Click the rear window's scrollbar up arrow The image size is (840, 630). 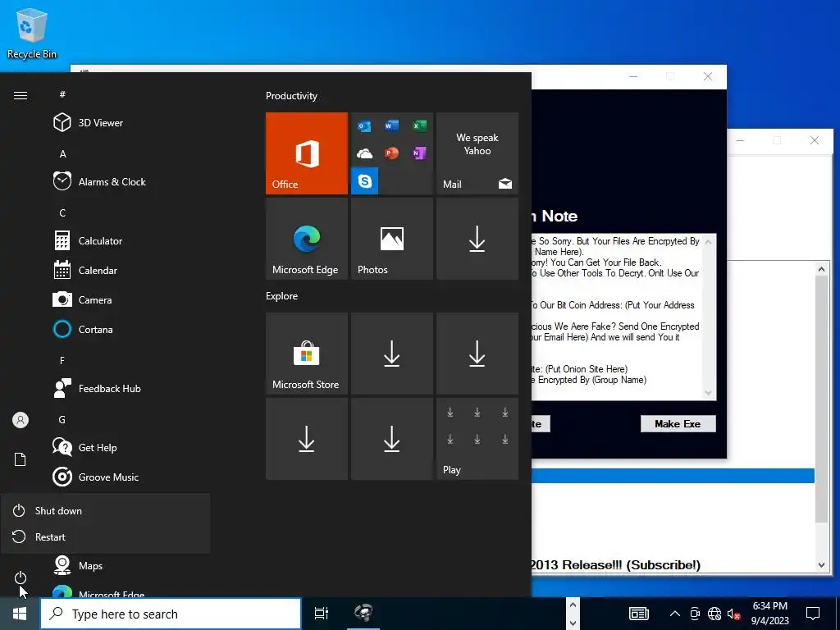point(821,269)
